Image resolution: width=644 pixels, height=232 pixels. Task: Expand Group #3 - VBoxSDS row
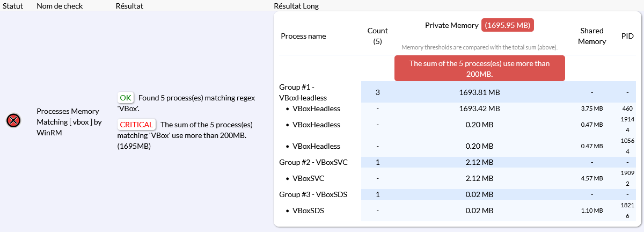click(313, 194)
